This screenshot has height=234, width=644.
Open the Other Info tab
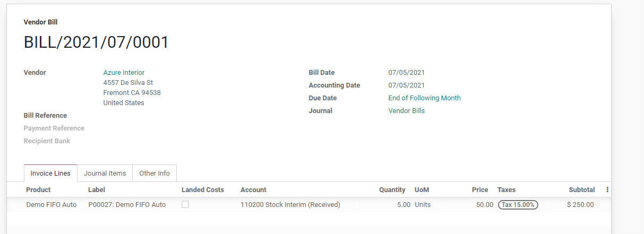pos(154,174)
